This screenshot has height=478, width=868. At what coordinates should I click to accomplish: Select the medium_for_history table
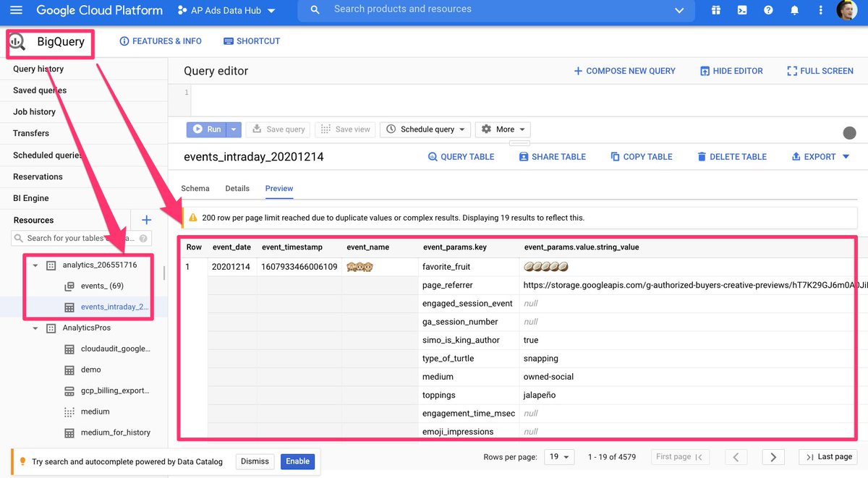[115, 433]
